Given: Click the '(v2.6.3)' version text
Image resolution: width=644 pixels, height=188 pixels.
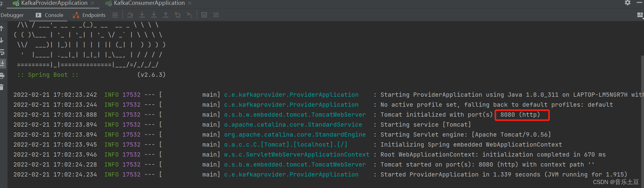Looking at the screenshot, I should 151,75.
